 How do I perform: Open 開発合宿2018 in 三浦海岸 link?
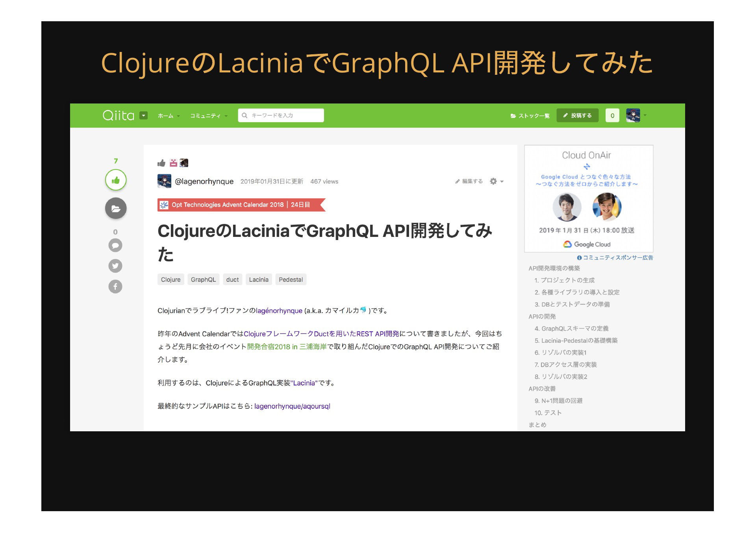coord(287,347)
